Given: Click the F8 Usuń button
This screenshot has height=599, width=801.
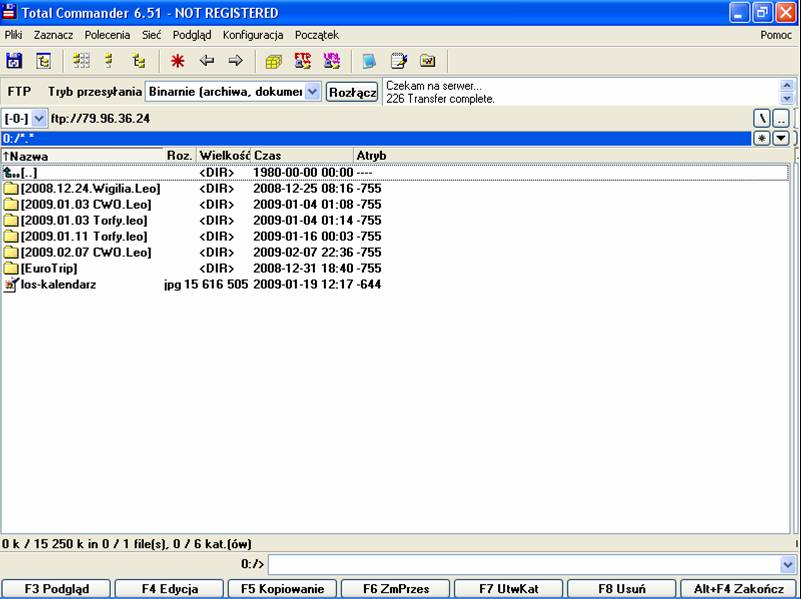Looking at the screenshot, I should [622, 589].
